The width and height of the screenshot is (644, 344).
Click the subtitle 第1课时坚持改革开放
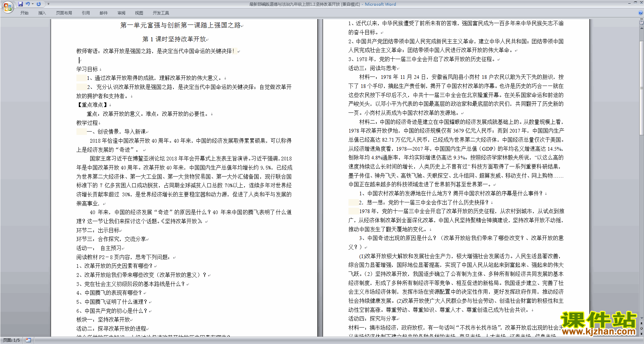click(174, 39)
